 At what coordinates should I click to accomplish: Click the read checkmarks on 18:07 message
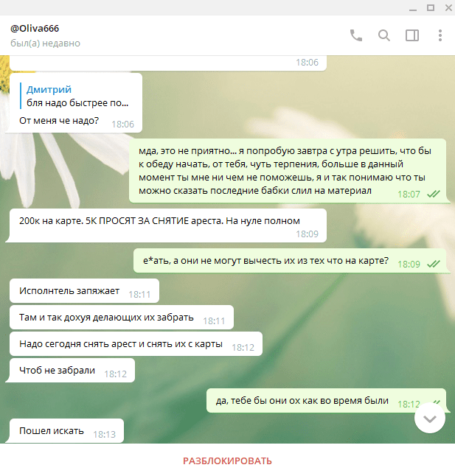(434, 194)
